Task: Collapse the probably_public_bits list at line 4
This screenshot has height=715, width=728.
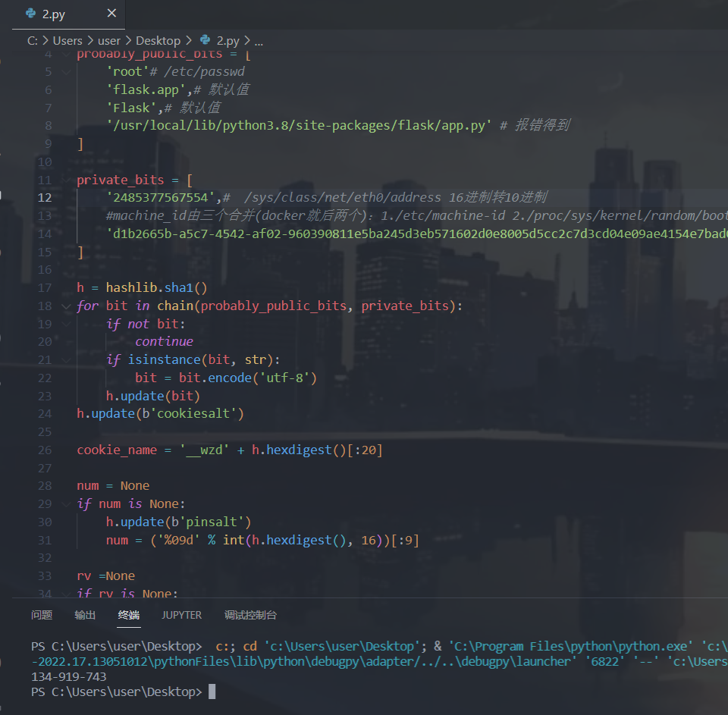Action: pyautogui.click(x=67, y=54)
